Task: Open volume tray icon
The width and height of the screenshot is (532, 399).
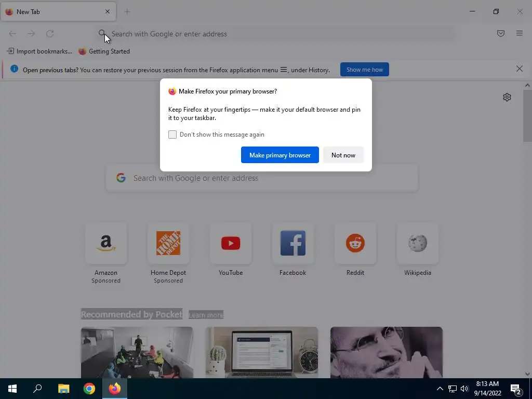Action: (464, 389)
